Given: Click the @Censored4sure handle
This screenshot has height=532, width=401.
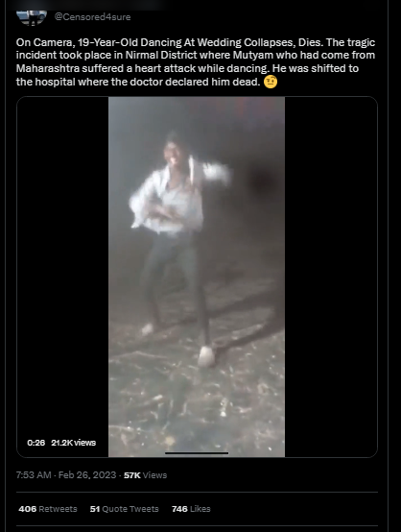Looking at the screenshot, I should [92, 17].
